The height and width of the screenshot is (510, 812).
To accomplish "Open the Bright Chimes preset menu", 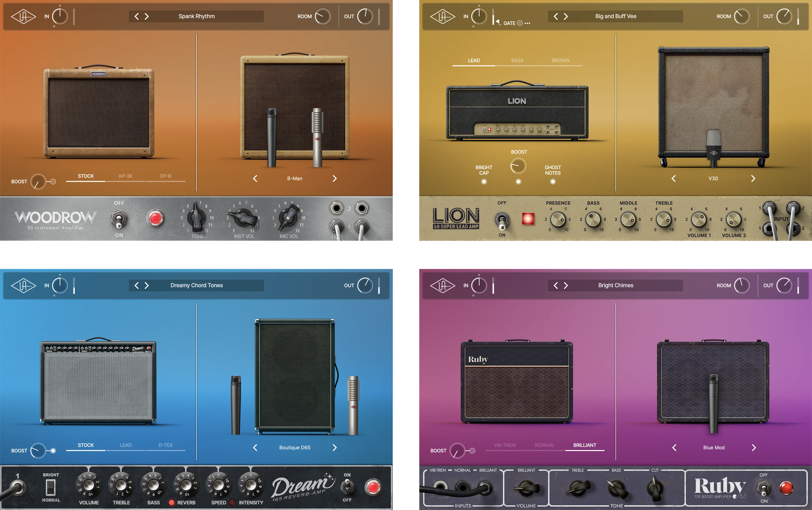I will (616, 285).
